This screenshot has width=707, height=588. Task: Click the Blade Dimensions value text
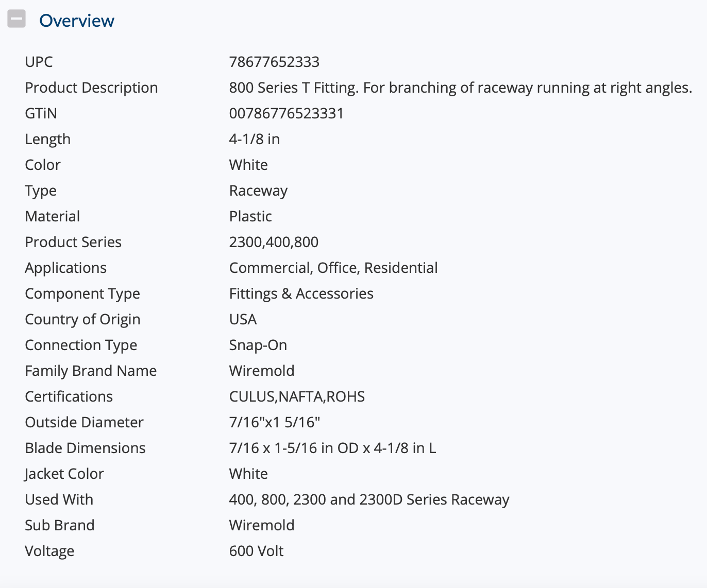point(332,448)
